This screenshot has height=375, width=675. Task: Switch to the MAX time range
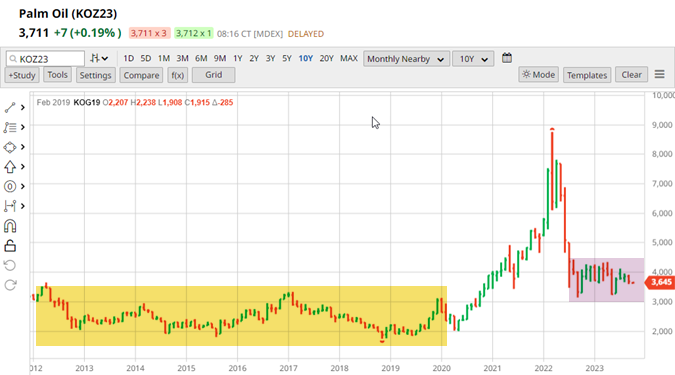pos(349,58)
